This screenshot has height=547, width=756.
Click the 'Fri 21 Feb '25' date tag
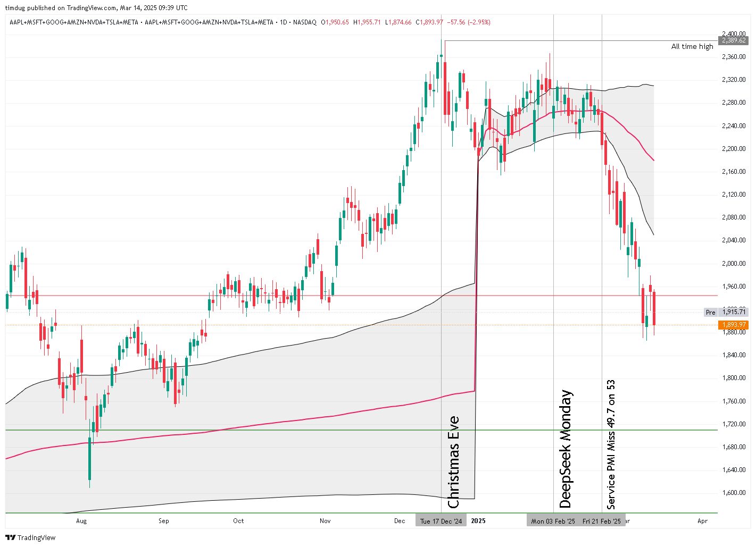tap(602, 521)
